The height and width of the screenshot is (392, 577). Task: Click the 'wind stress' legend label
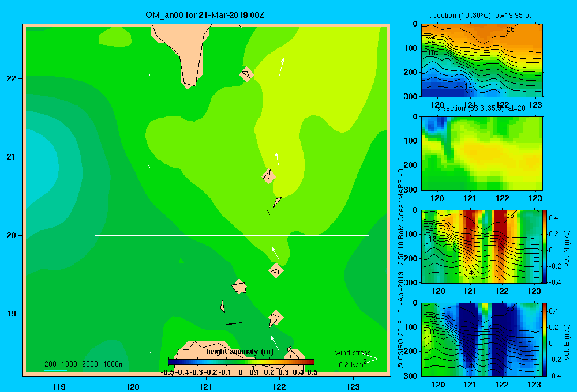click(353, 353)
